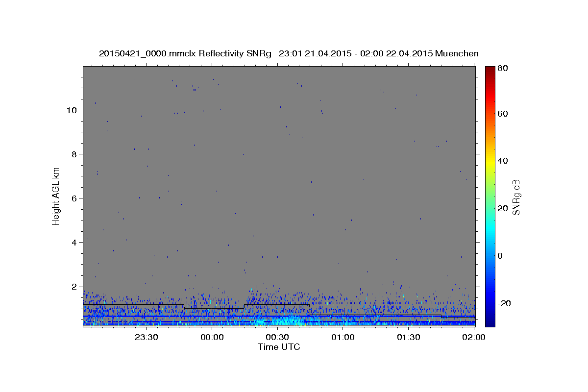
Task: Click the dark red top of the colorbar
Action: pos(490,69)
